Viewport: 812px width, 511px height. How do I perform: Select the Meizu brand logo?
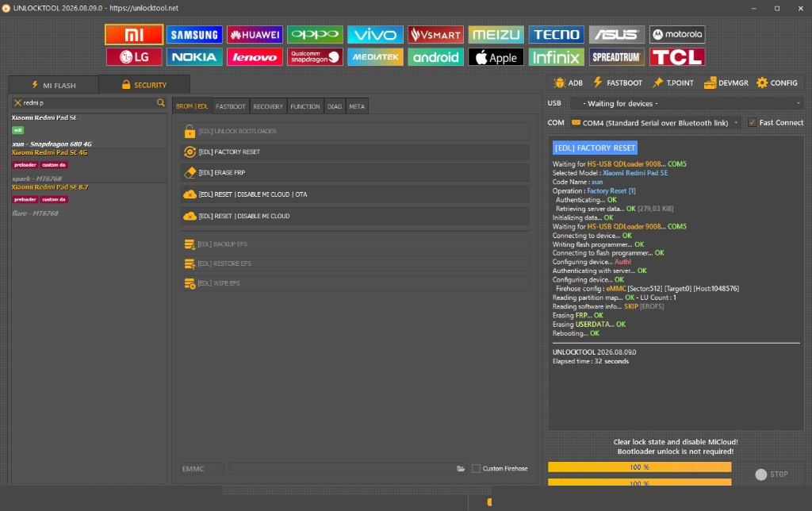tap(496, 35)
